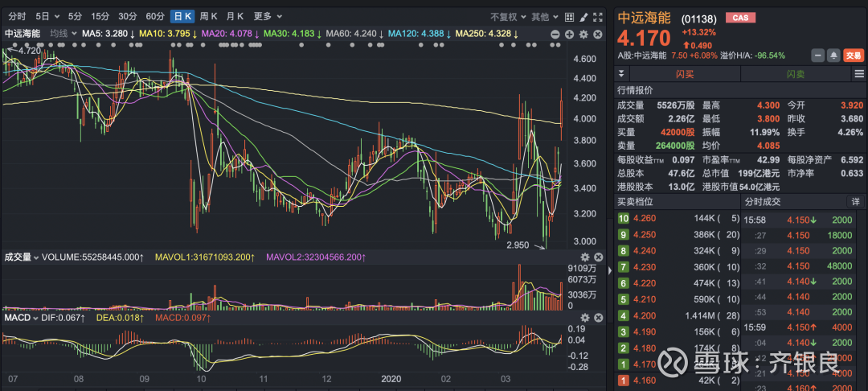868x391 pixels.
Task: Click the 4.720 high price marker
Action: [x=29, y=51]
